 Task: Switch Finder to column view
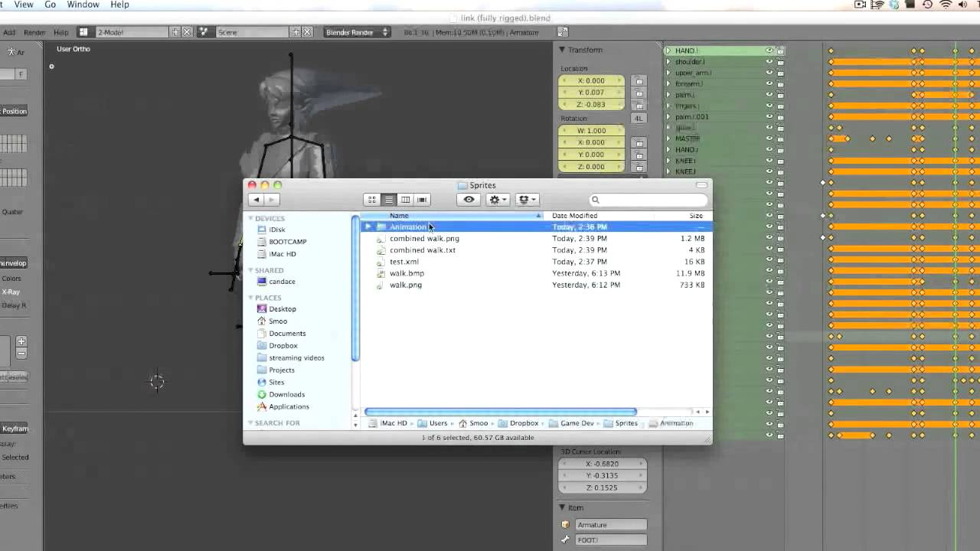405,200
